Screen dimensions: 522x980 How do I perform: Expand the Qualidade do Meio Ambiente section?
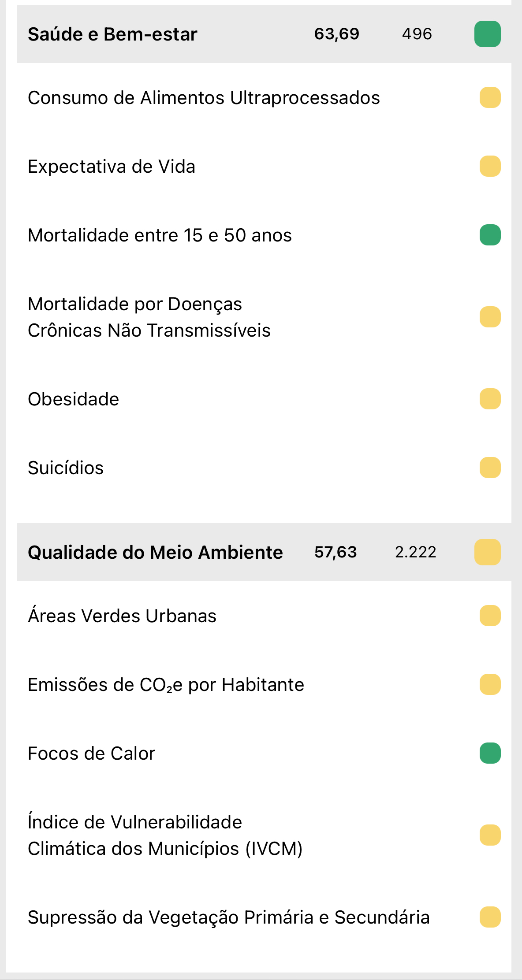click(x=155, y=553)
